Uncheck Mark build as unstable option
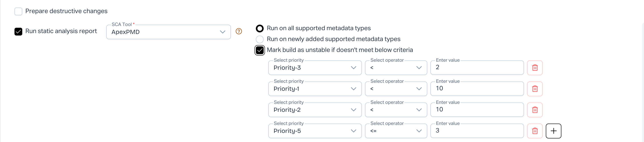Image resolution: width=644 pixels, height=142 pixels. (x=260, y=50)
